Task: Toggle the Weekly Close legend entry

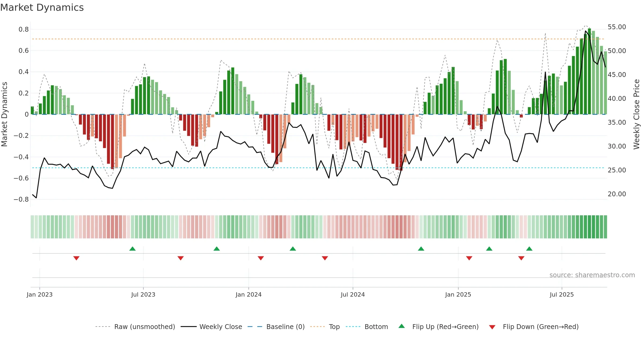Action: coord(211,327)
